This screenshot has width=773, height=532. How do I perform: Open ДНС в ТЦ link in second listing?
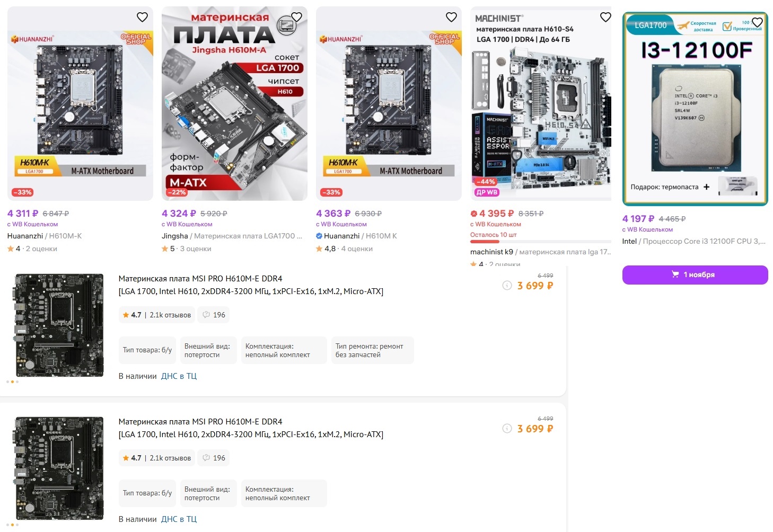[179, 519]
